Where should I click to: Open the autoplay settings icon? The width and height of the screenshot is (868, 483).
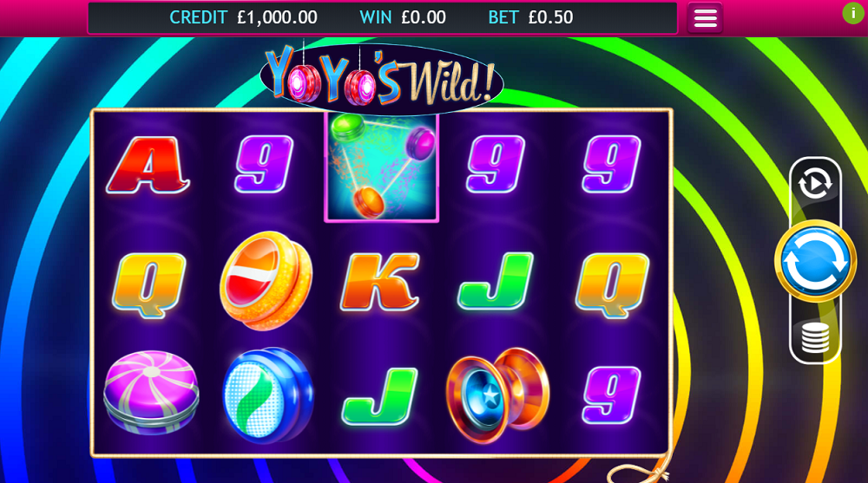(x=815, y=184)
